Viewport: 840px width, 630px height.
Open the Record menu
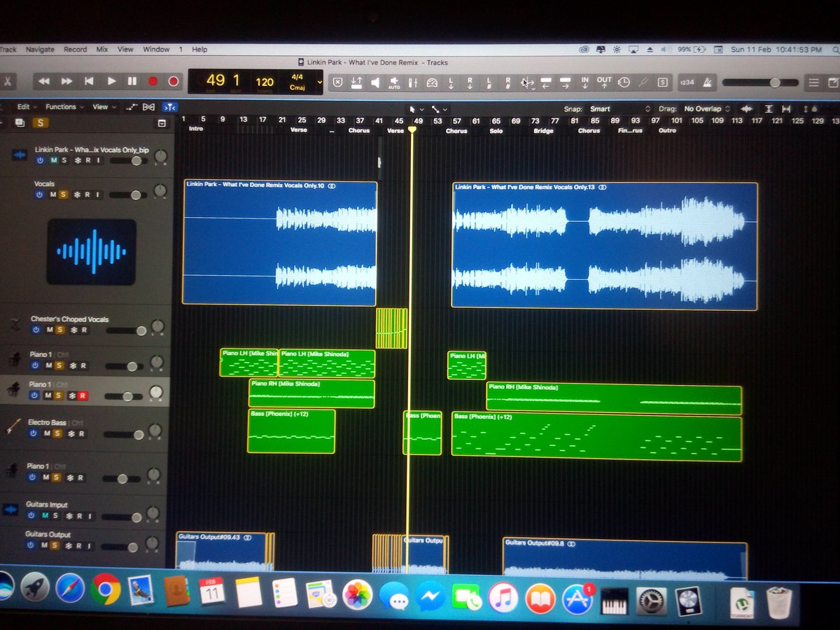[75, 50]
